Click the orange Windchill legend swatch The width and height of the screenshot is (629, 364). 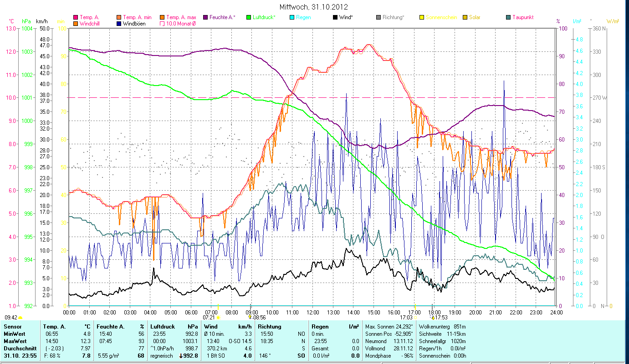[76, 23]
